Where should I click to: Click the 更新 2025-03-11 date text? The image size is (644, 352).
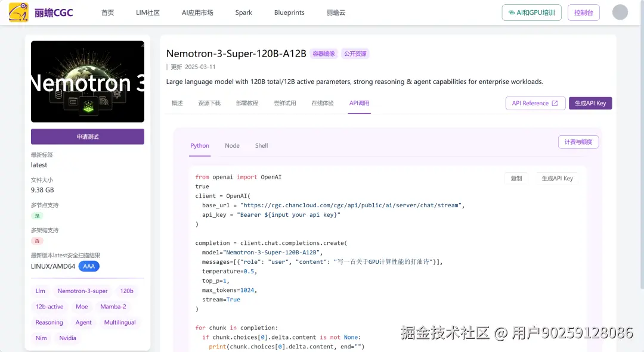pyautogui.click(x=193, y=67)
